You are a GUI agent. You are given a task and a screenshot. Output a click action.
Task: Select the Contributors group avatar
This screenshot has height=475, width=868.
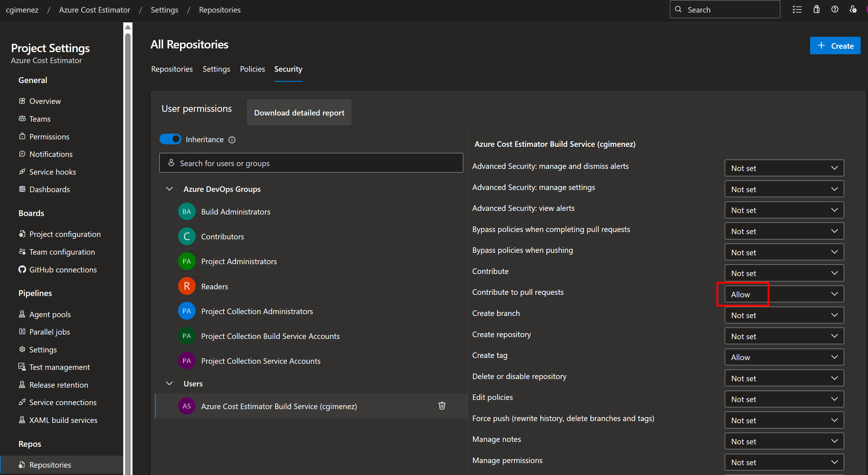pos(187,237)
